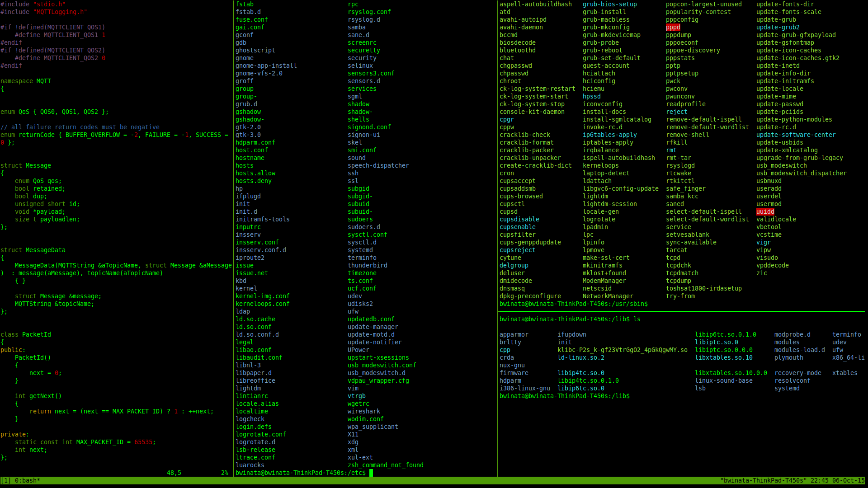Click the NetworkManager entry in sbin listing
This screenshot has width=868, height=488.
pos(608,296)
